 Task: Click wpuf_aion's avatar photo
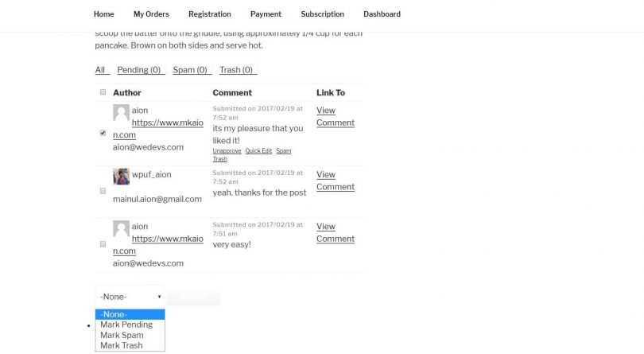(x=121, y=177)
